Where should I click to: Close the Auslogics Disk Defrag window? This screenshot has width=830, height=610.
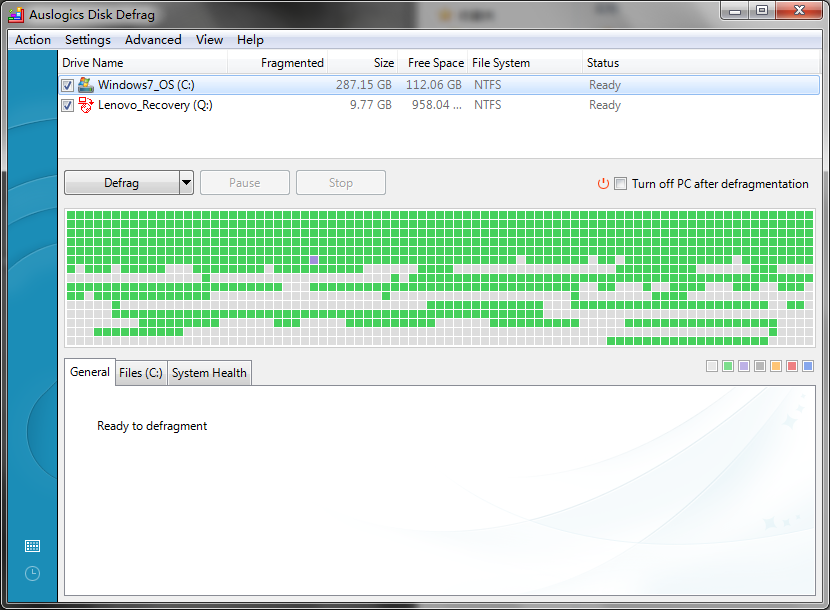(x=799, y=11)
